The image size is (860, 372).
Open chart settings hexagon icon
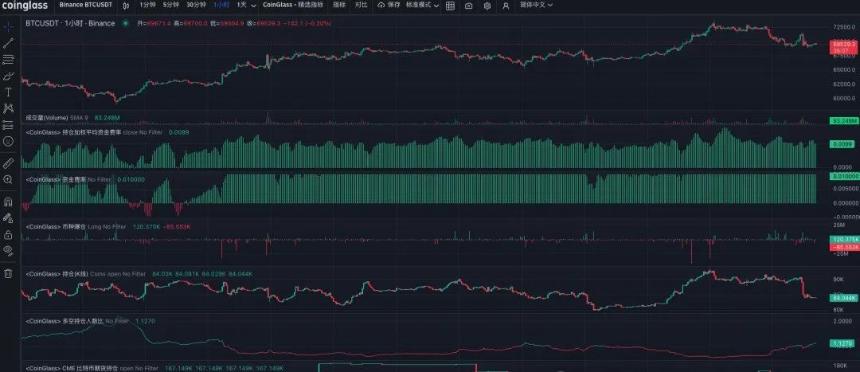click(x=487, y=5)
